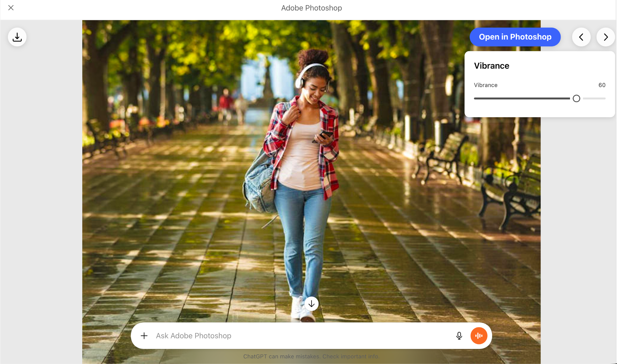This screenshot has width=617, height=364.
Task: Go to the previous adjustment with the left chevron
Action: point(581,37)
